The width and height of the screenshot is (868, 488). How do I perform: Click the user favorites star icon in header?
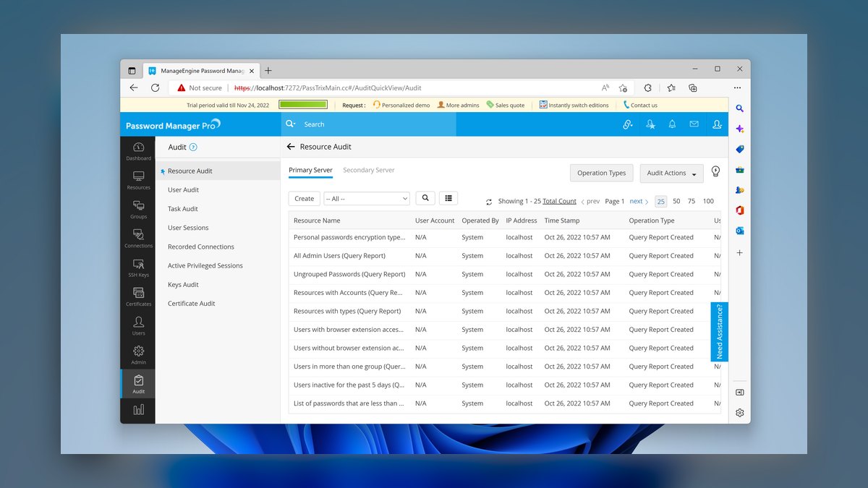[x=650, y=124]
